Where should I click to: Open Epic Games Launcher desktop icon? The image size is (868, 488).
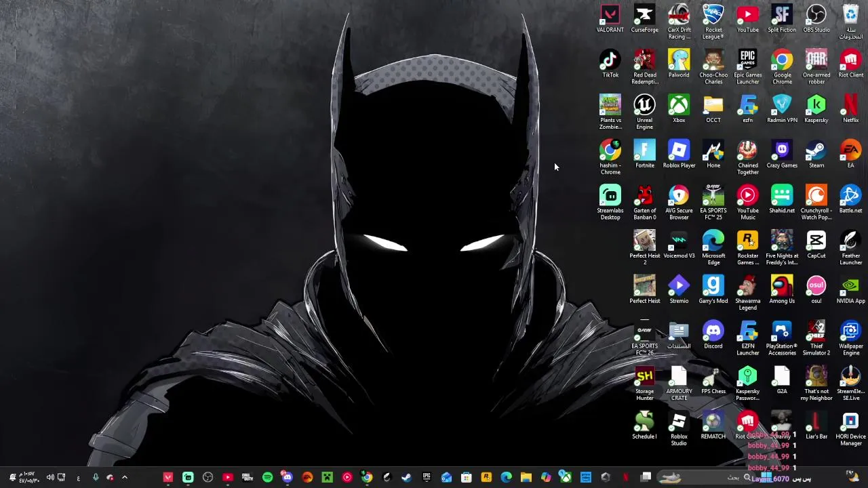point(747,67)
